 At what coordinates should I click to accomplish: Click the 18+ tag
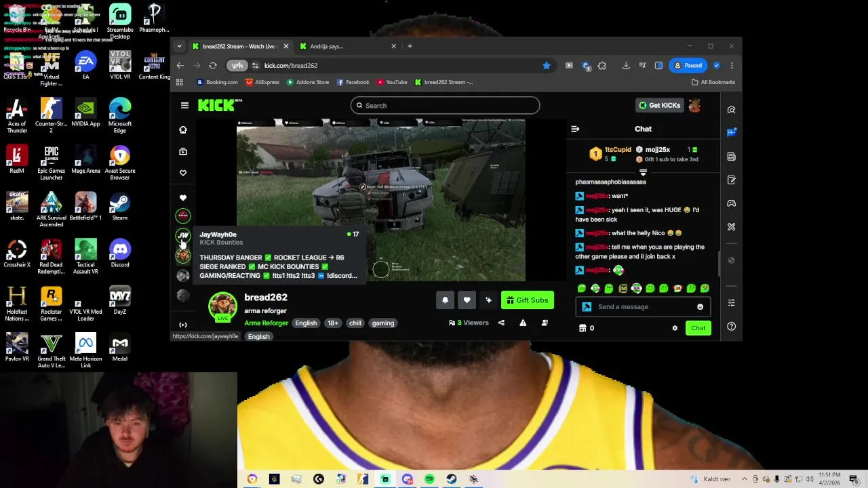pos(333,323)
